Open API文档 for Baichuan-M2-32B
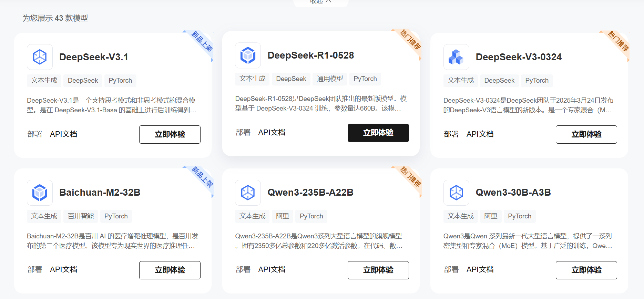Screen dimensions: 644x299 (63, 269)
